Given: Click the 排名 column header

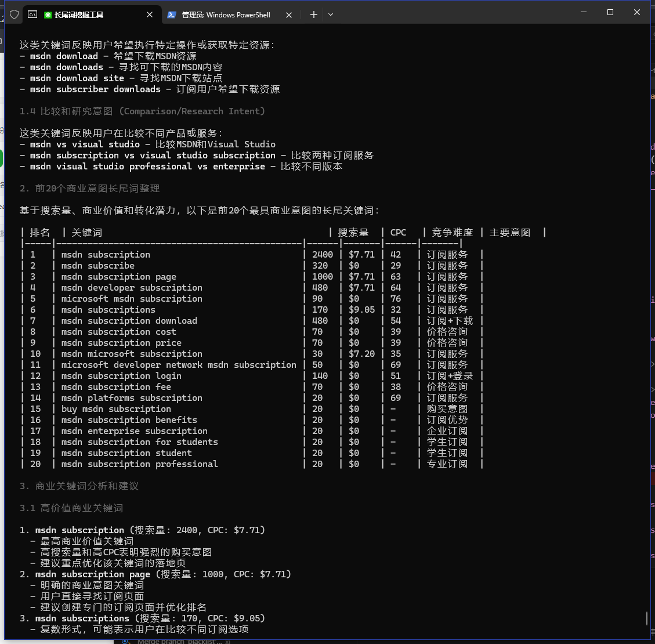Looking at the screenshot, I should point(40,233).
